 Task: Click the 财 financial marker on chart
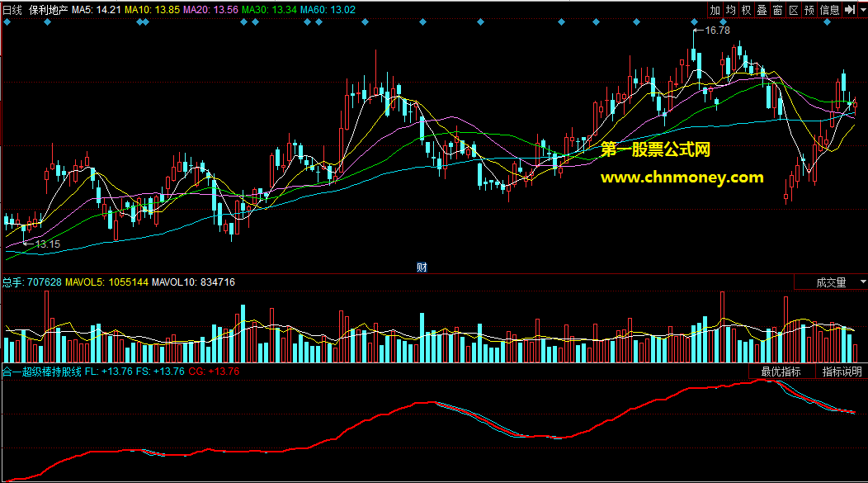pyautogui.click(x=422, y=268)
